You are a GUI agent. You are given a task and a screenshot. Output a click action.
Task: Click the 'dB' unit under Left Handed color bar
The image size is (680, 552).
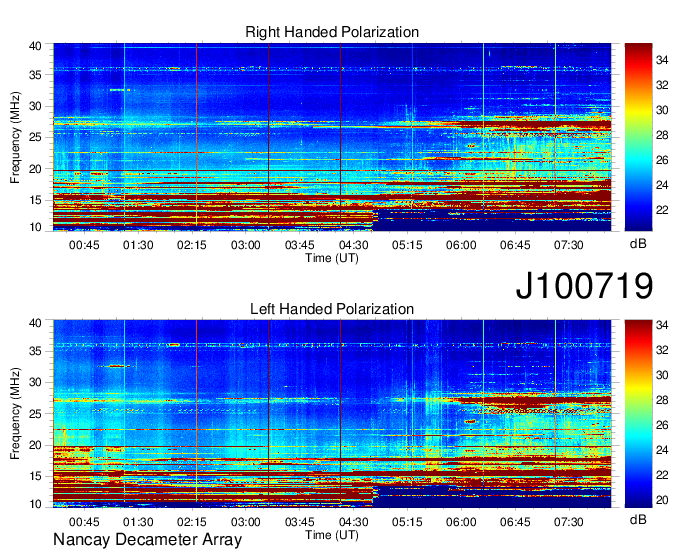[638, 519]
